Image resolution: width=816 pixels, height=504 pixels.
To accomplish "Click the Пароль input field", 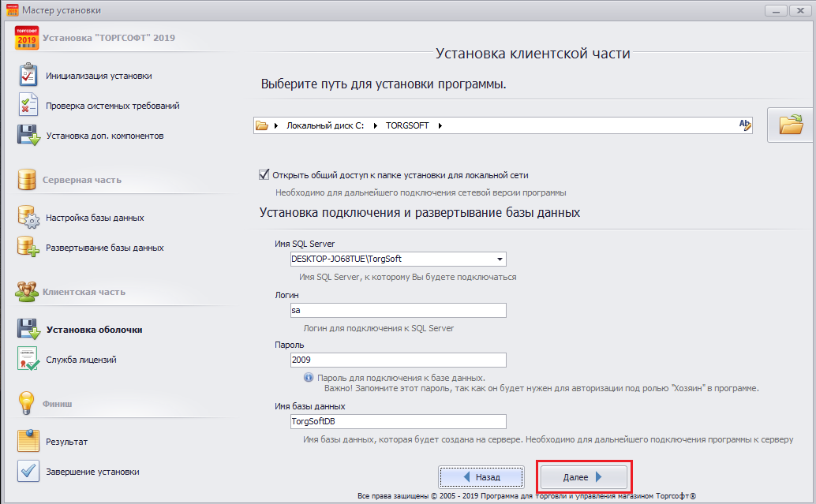I will click(398, 360).
